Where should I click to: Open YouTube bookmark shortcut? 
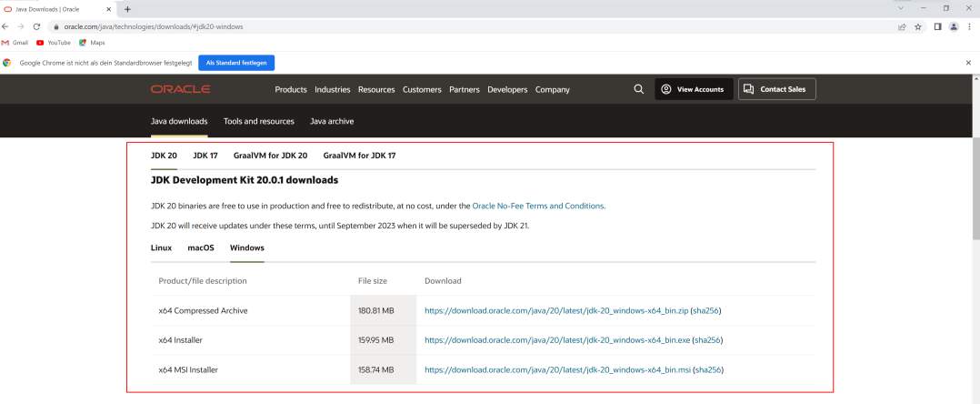54,42
